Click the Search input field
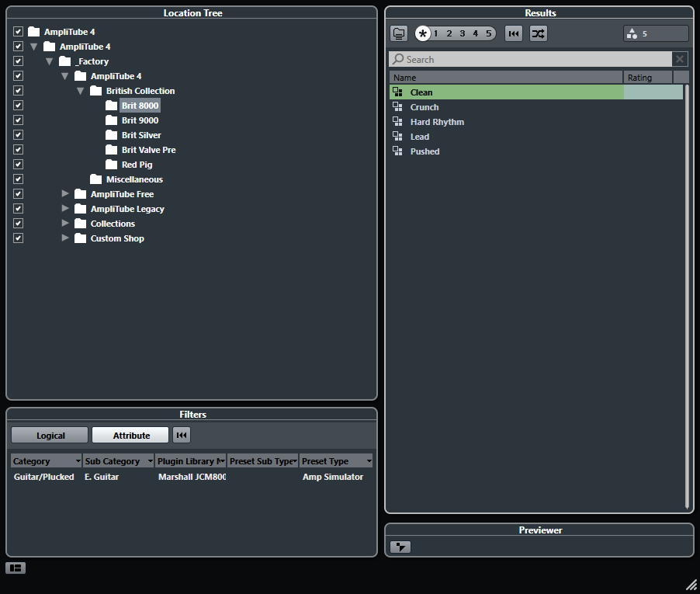 [x=530, y=59]
